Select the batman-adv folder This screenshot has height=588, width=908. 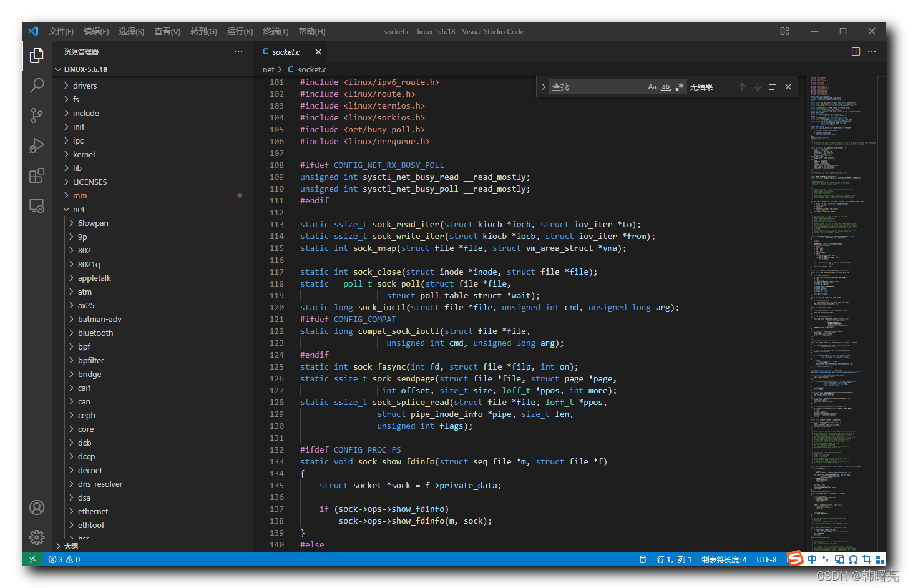153,319
